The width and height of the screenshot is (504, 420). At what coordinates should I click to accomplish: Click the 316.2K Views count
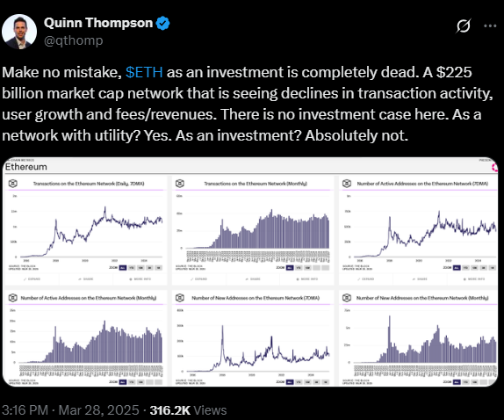(x=189, y=410)
